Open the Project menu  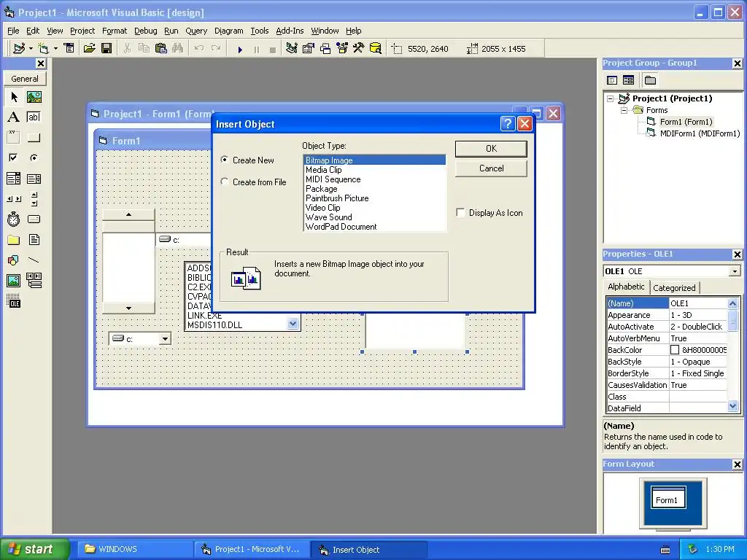[82, 31]
